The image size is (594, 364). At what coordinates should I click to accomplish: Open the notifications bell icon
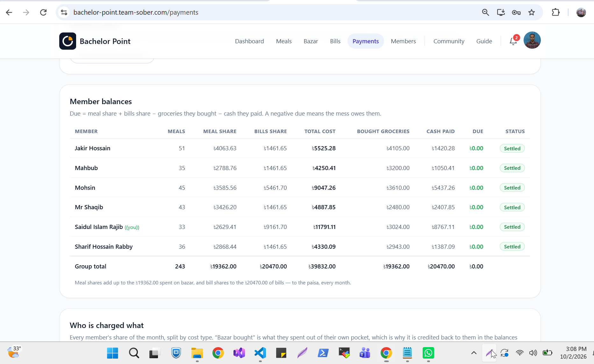[513, 41]
